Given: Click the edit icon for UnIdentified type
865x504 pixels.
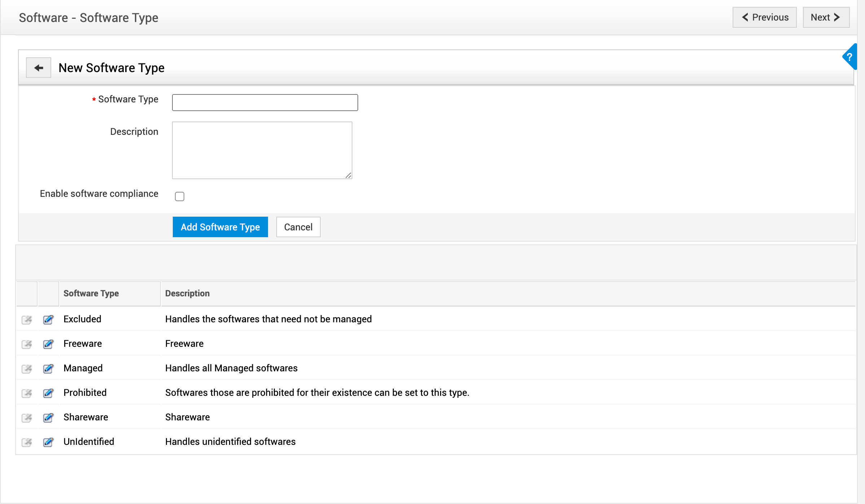Looking at the screenshot, I should pos(48,442).
